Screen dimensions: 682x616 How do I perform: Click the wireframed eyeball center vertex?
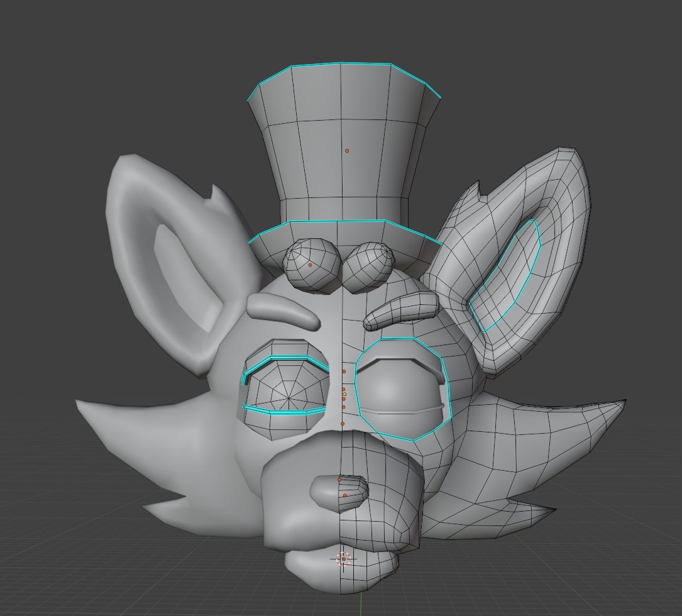(289, 398)
